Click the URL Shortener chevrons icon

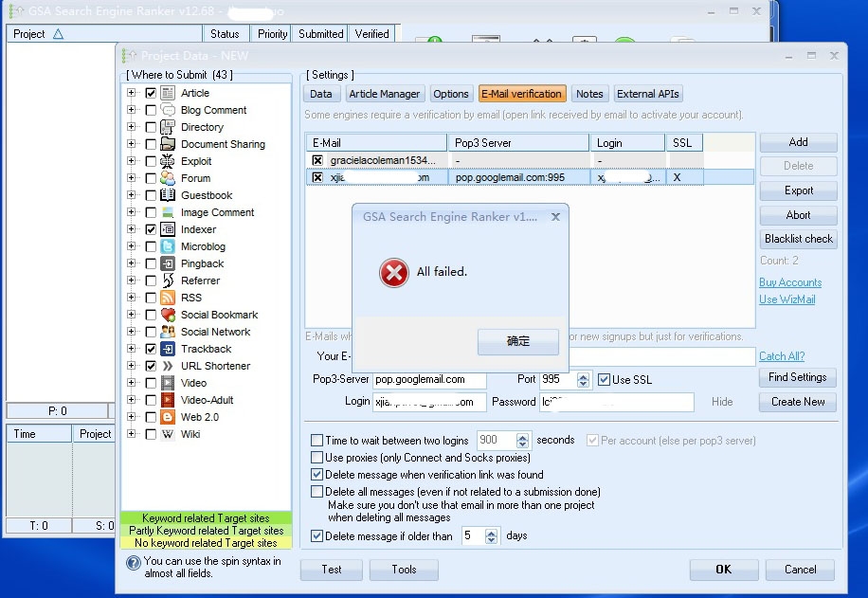pyautogui.click(x=168, y=366)
